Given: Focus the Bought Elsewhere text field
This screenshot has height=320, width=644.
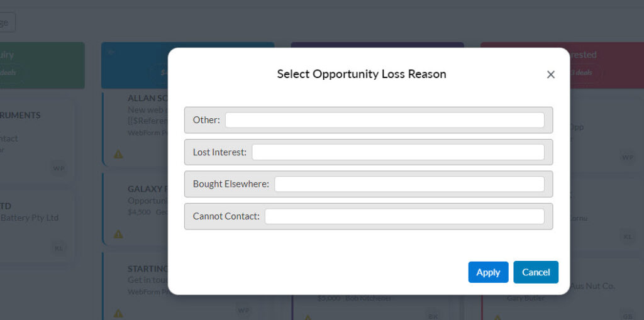Looking at the screenshot, I should [409, 184].
